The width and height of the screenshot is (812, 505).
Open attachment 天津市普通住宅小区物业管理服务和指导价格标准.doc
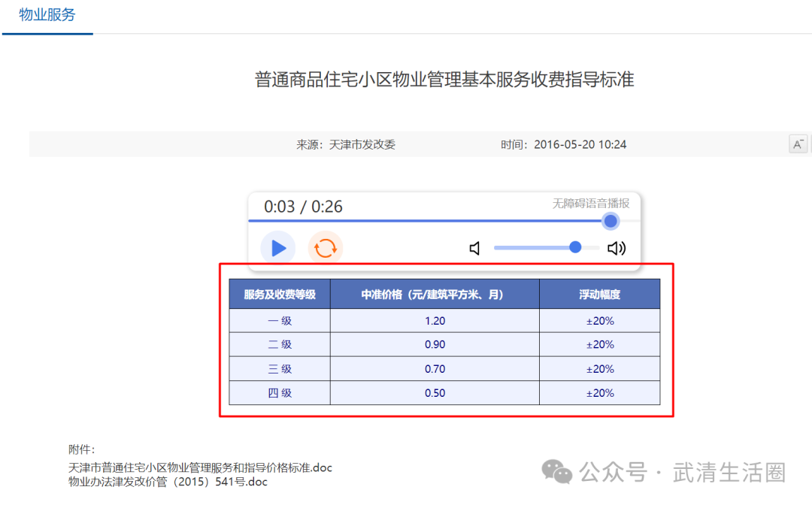coord(200,467)
